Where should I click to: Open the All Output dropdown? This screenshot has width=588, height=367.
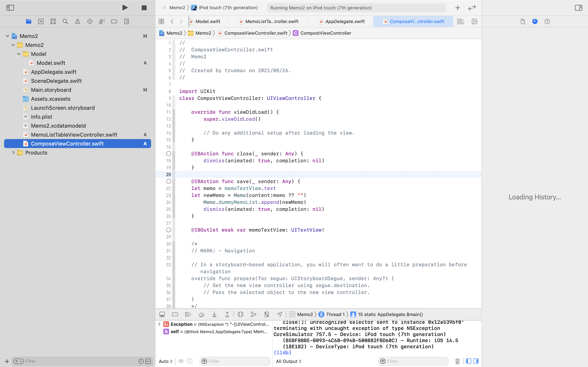288,361
